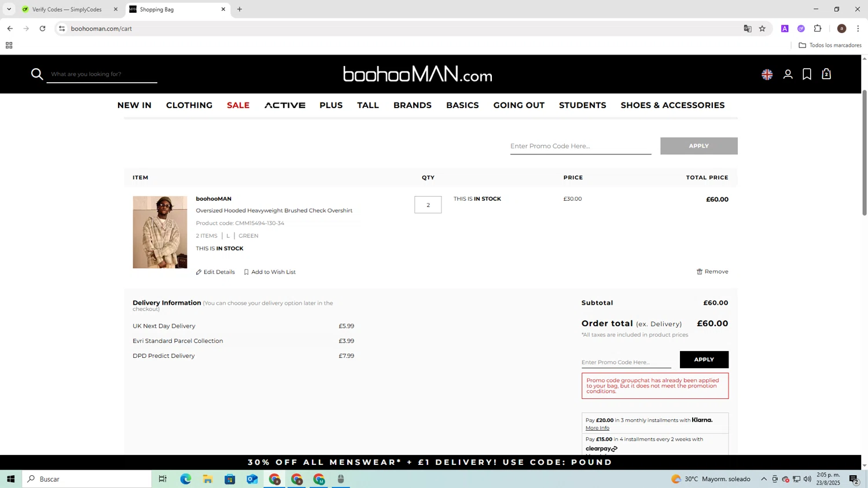Open the Chrome three-dot menu
868x488 pixels.
point(858,28)
